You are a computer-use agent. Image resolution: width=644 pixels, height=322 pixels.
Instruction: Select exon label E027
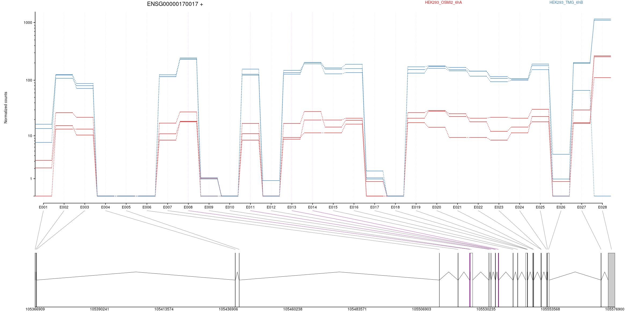[x=581, y=207]
